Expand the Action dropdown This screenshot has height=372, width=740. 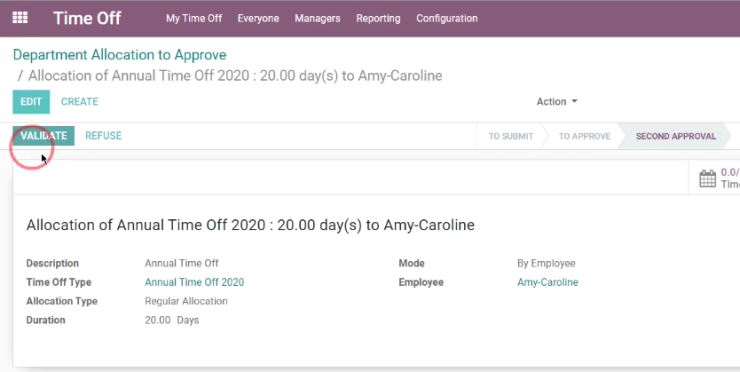(556, 101)
